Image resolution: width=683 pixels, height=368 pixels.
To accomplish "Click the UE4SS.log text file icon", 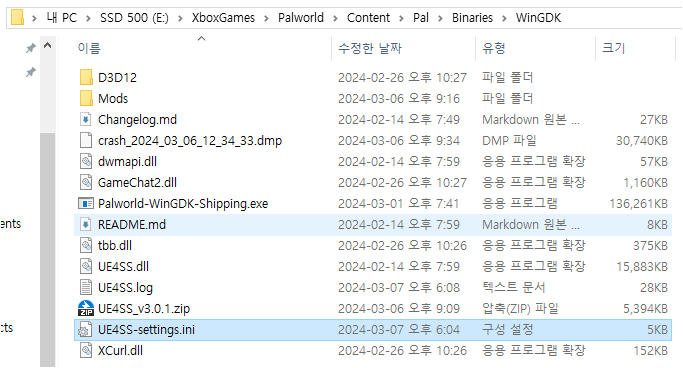I will pyautogui.click(x=86, y=287).
